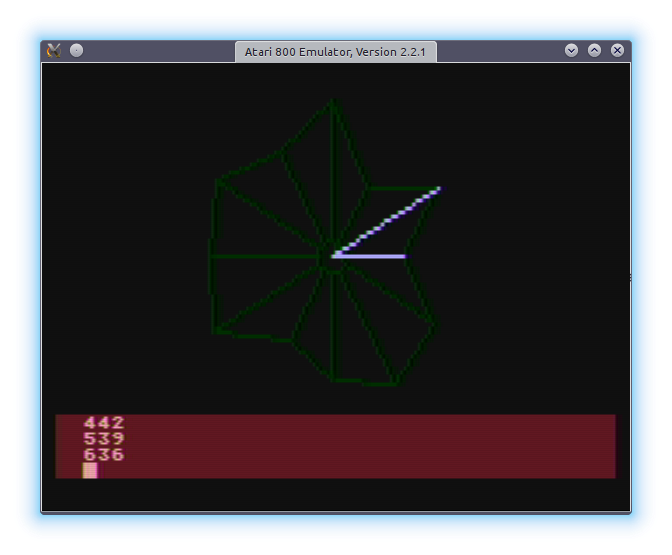Open the X11 window menu icon
Screen dimensions: 672x555
(x=54, y=51)
